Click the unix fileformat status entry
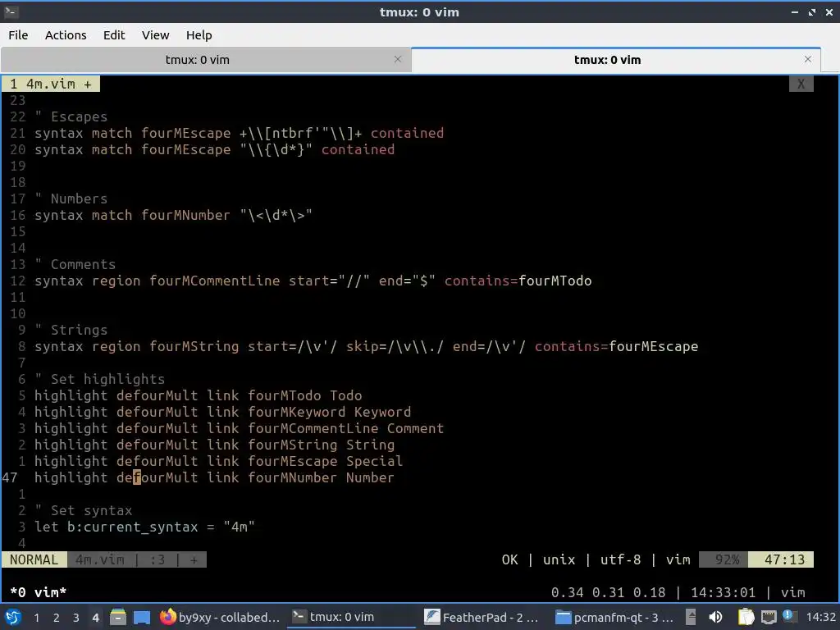Viewport: 840px width, 630px height. (x=559, y=559)
